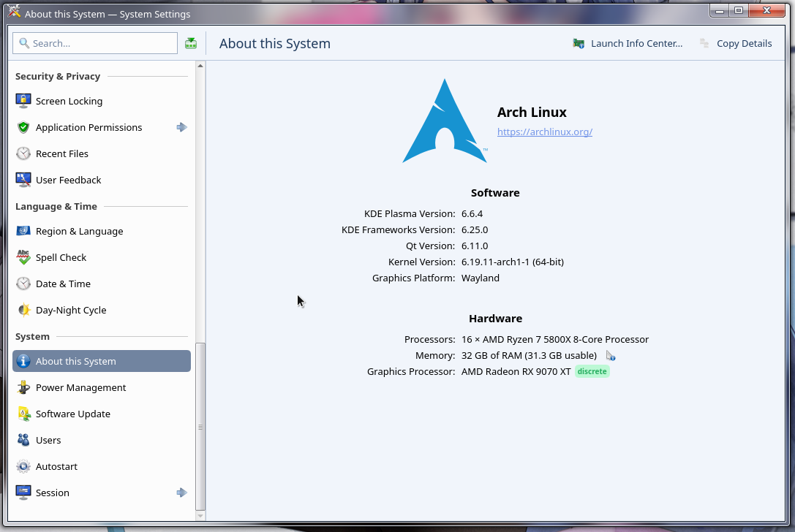This screenshot has width=795, height=532.
Task: Click the Wayland graphics platform value
Action: point(480,278)
